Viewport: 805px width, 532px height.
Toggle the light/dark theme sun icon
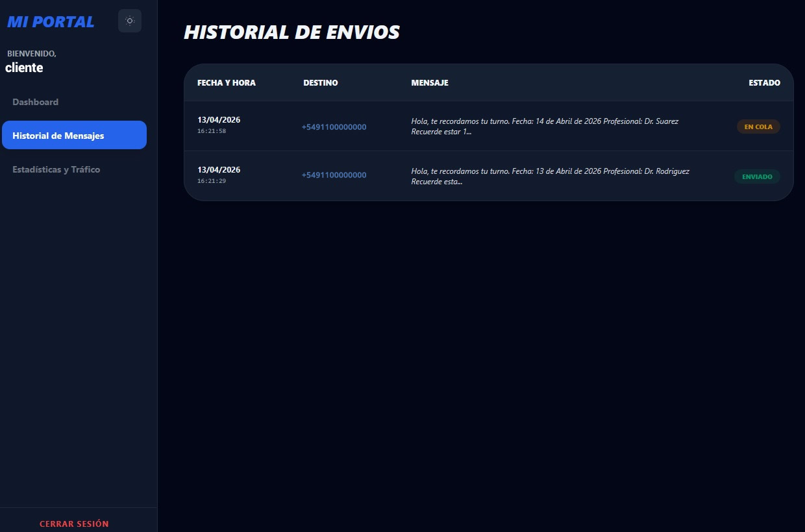point(130,21)
